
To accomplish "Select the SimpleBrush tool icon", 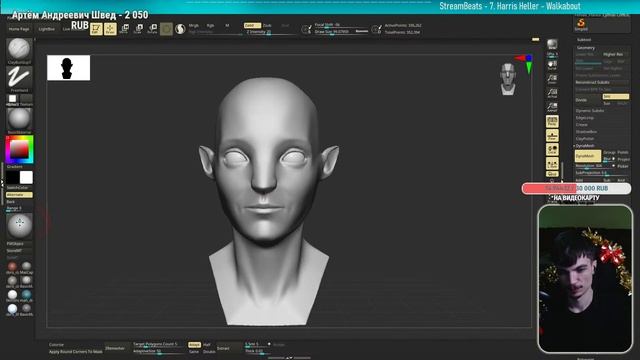I will (581, 24).
